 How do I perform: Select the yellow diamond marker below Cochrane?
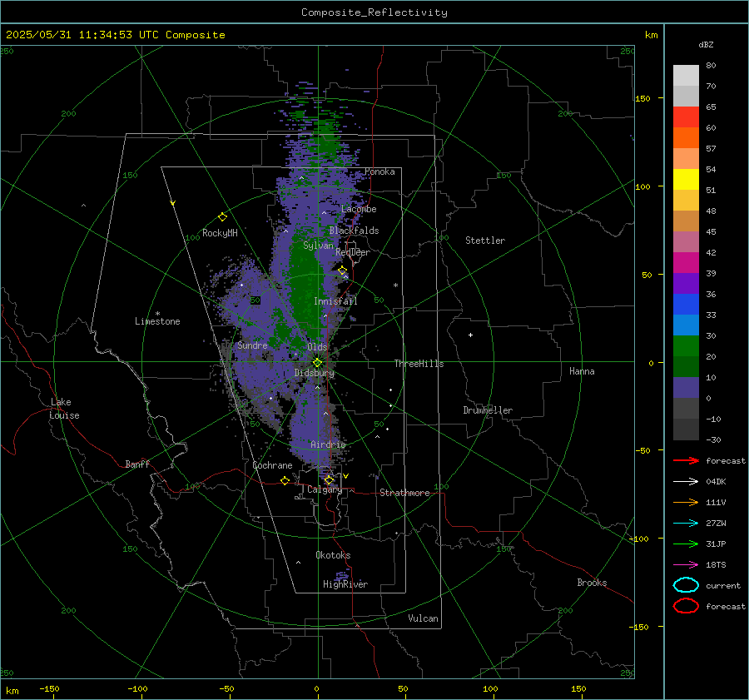tap(285, 480)
